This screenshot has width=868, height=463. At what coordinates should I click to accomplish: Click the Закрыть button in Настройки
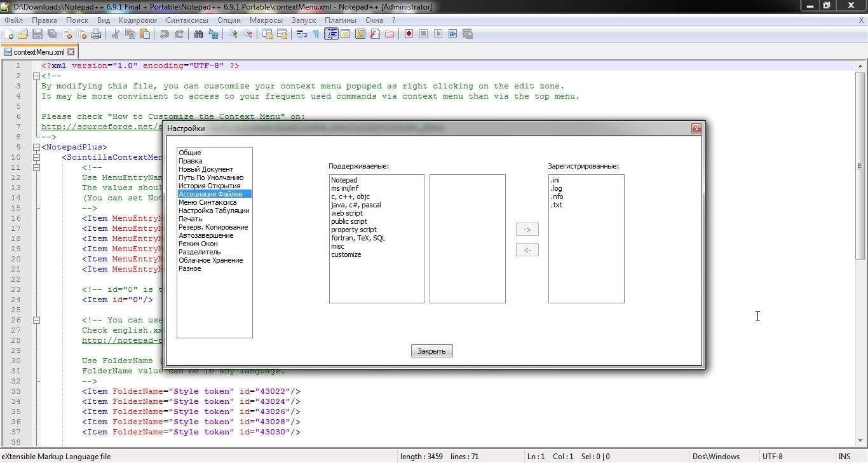432,351
